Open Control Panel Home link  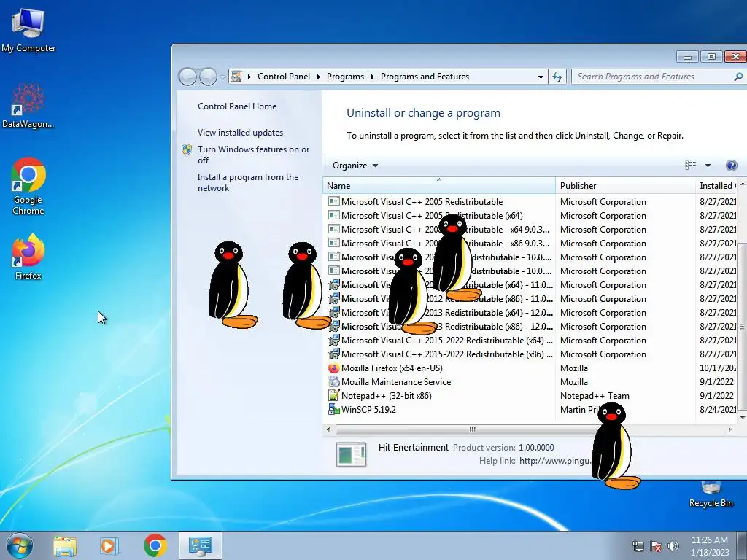click(237, 106)
